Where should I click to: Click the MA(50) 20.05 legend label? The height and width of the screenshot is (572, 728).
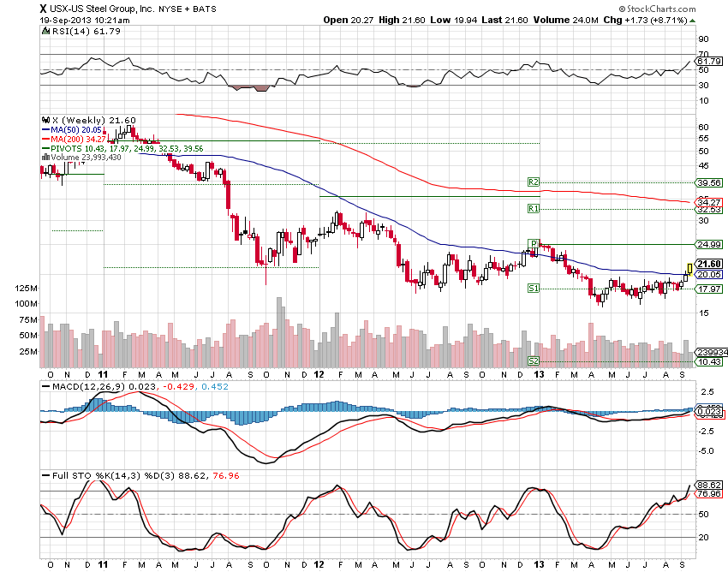click(x=76, y=130)
